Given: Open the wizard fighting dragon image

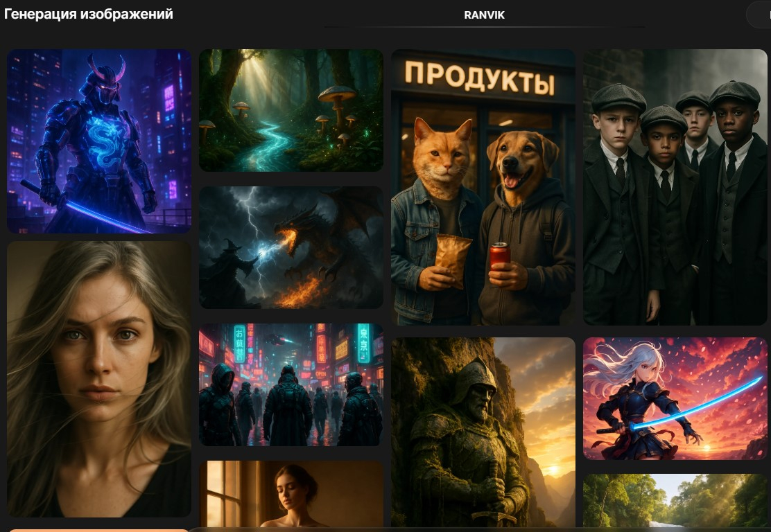Looking at the screenshot, I should (291, 247).
